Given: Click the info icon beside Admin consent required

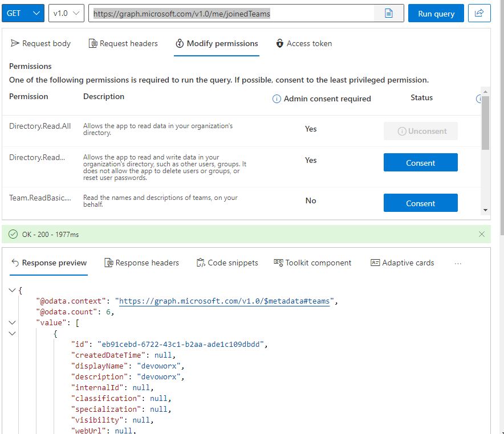Looking at the screenshot, I should (276, 99).
